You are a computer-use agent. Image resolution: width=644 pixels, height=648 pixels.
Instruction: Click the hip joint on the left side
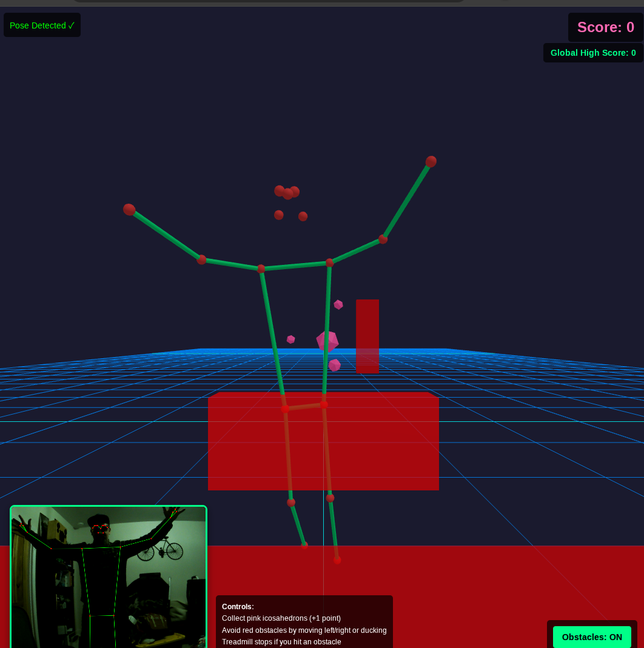pos(285,409)
